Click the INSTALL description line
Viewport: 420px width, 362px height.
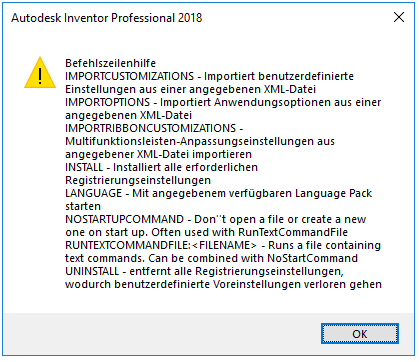161,167
